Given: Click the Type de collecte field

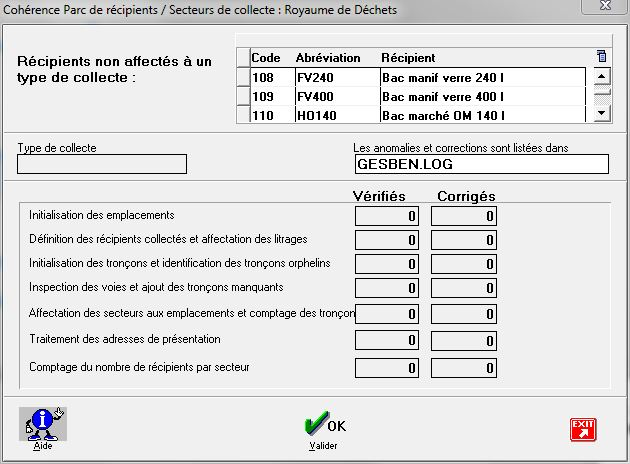Looking at the screenshot, I should (x=102, y=164).
